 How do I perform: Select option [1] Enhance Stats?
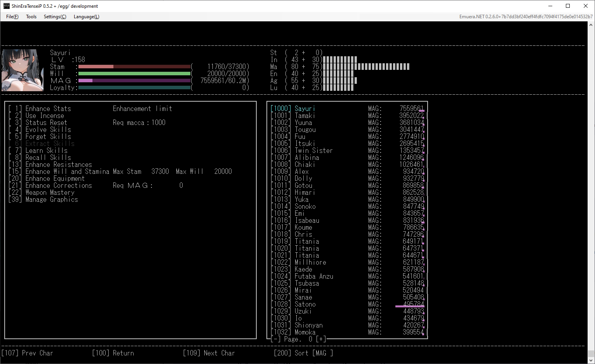tap(40, 109)
